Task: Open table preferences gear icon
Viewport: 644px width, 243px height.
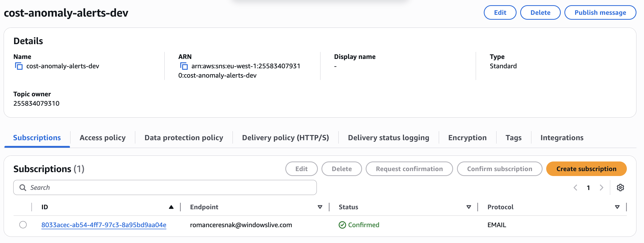Action: click(620, 187)
